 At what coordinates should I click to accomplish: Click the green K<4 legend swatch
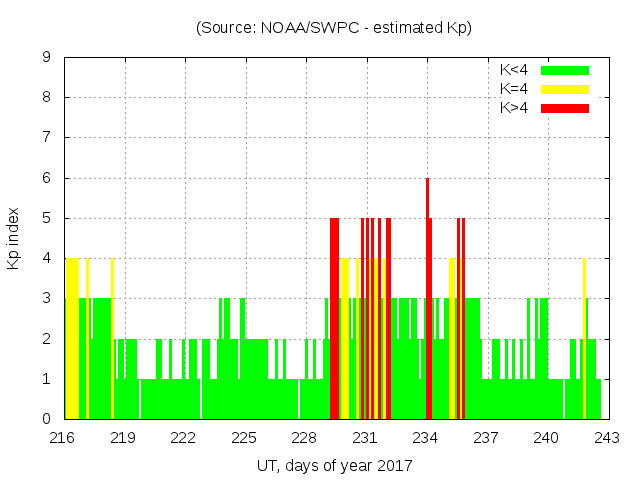tap(565, 70)
